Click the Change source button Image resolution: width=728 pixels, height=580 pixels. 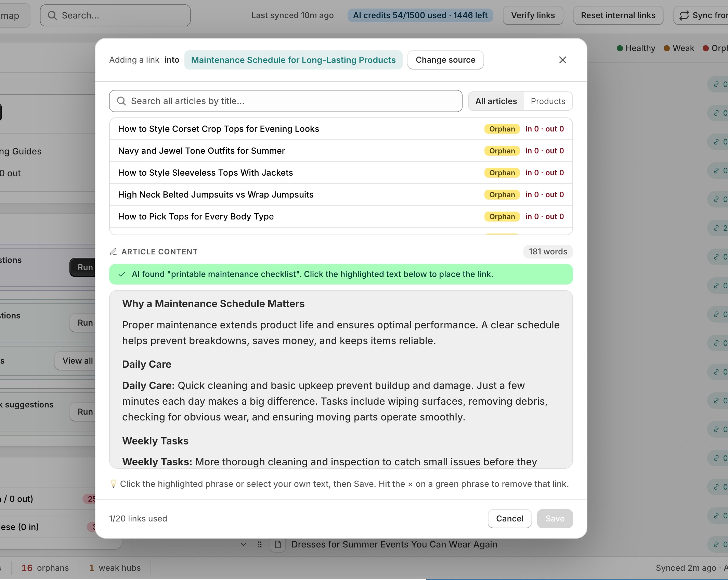[x=445, y=60]
